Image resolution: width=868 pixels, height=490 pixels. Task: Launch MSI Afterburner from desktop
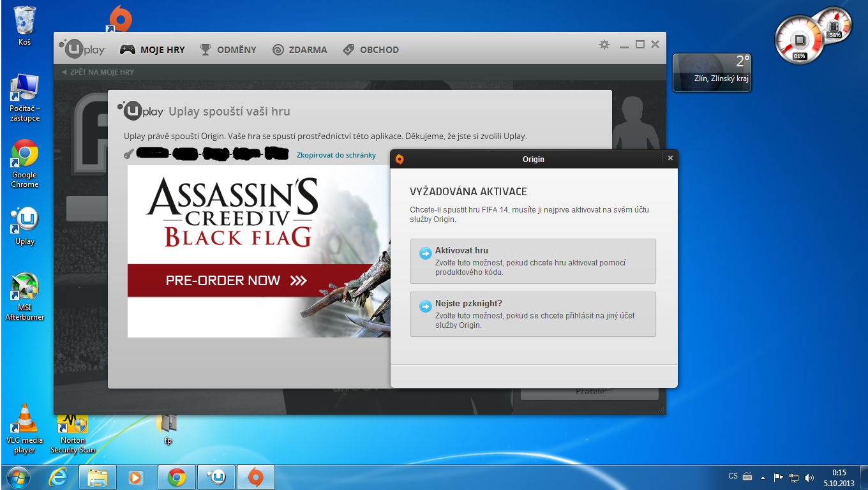[x=25, y=296]
